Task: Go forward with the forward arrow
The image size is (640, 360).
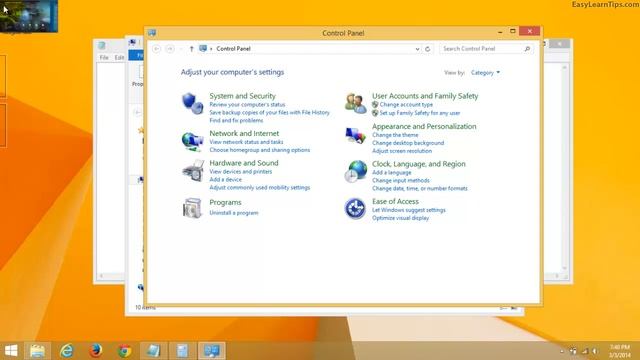Action: pos(170,49)
